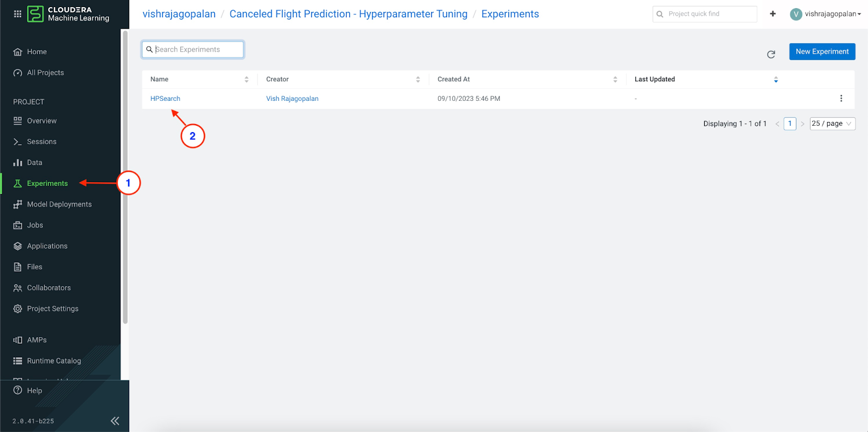Open the 25 / page dropdown
The image size is (868, 432).
tap(832, 124)
